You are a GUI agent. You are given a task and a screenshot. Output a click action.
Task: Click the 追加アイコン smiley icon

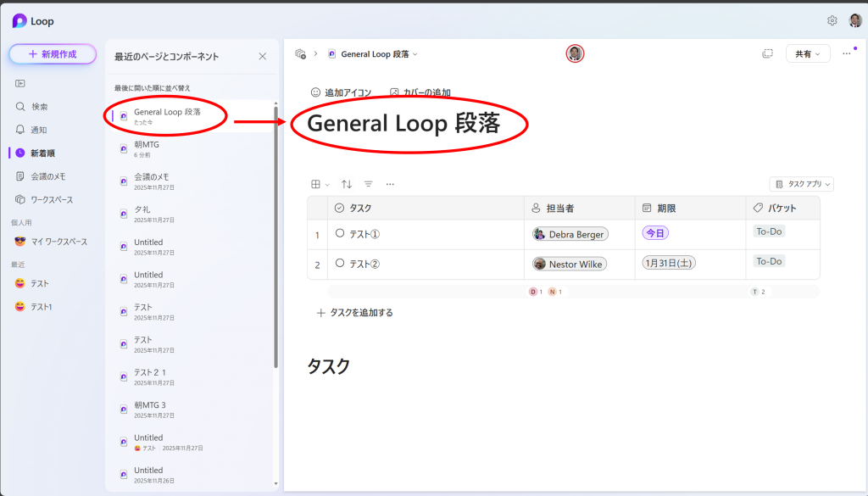pyautogui.click(x=315, y=92)
